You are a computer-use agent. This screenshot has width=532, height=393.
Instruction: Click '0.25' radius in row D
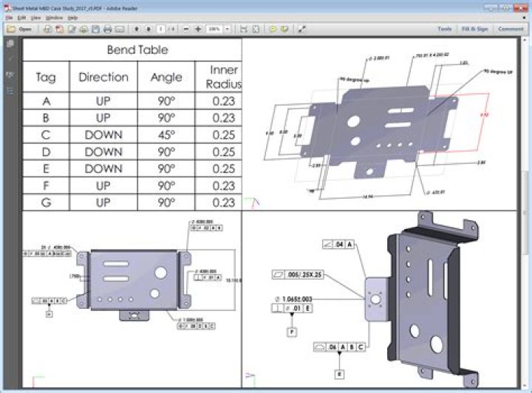tap(224, 152)
